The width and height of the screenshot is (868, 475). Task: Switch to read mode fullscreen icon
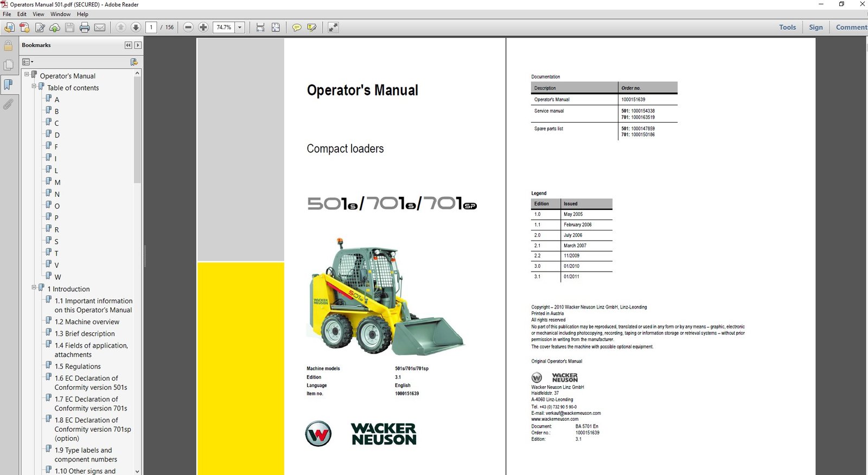pos(333,28)
